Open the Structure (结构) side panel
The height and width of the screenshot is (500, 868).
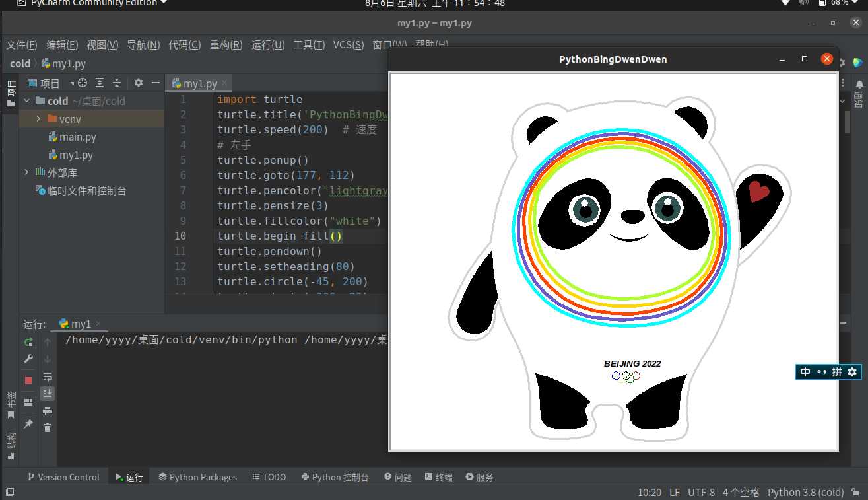11,446
